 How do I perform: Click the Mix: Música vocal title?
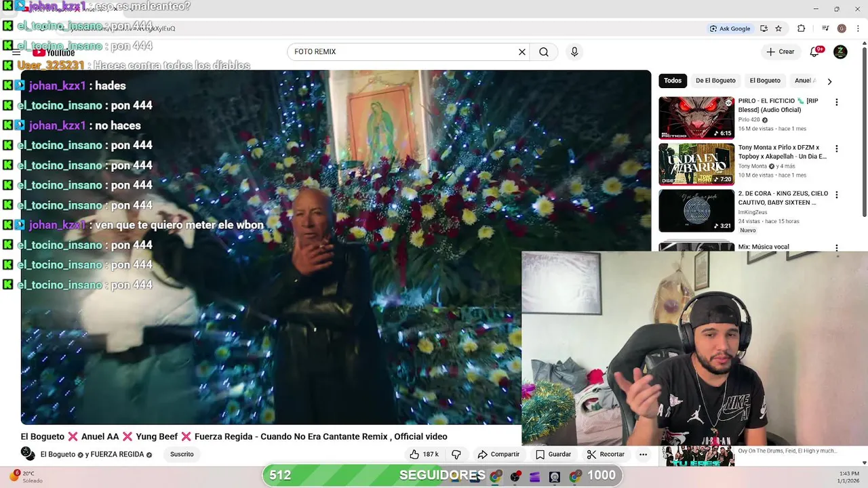coord(764,247)
